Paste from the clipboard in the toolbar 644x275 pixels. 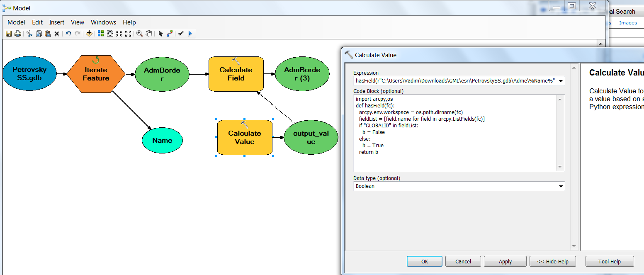(48, 34)
